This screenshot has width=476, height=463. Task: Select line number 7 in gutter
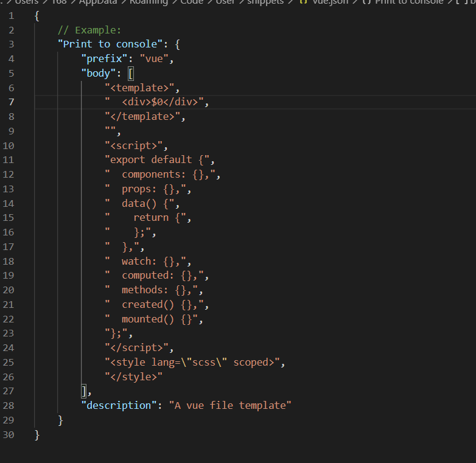(11, 102)
